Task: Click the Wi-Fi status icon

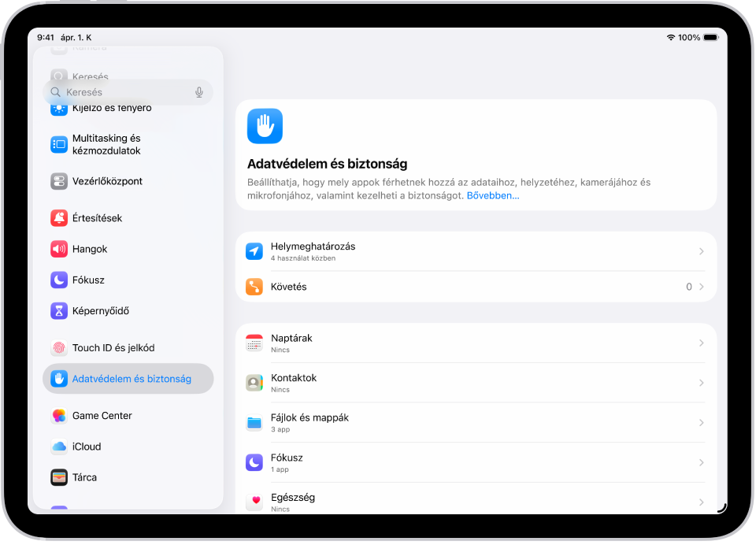Action: 671,38
